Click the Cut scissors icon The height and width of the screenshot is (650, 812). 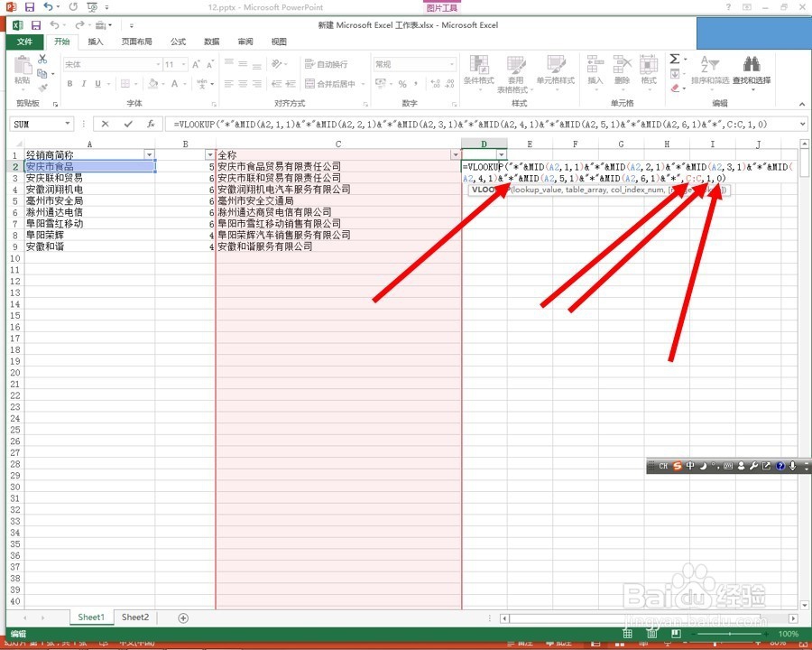coord(42,59)
